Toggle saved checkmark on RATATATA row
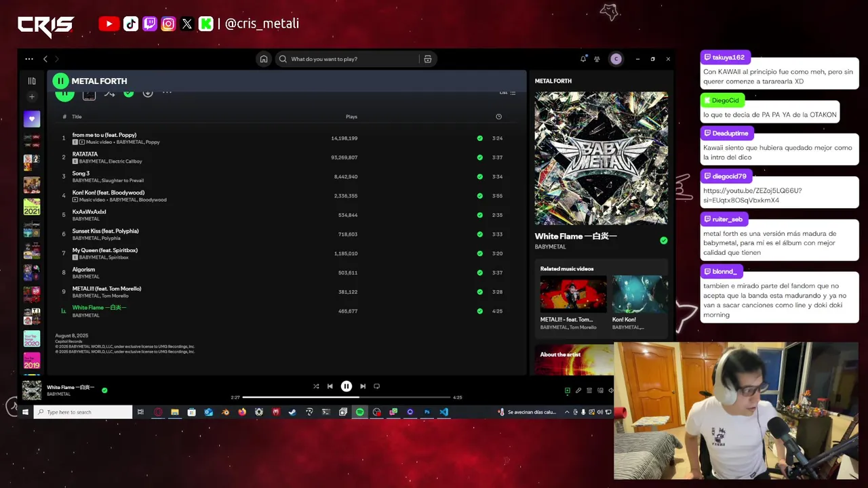Screen dimensions: 868x488 pyautogui.click(x=480, y=157)
